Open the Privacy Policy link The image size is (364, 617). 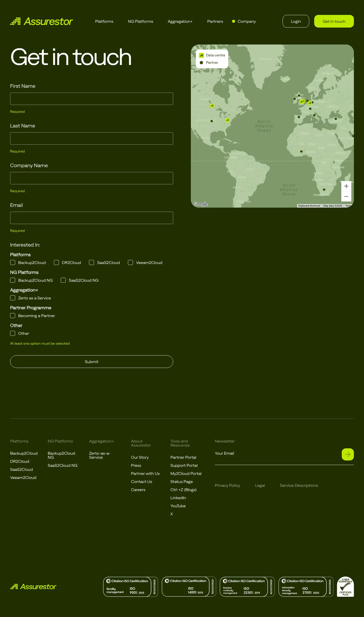pos(227,486)
